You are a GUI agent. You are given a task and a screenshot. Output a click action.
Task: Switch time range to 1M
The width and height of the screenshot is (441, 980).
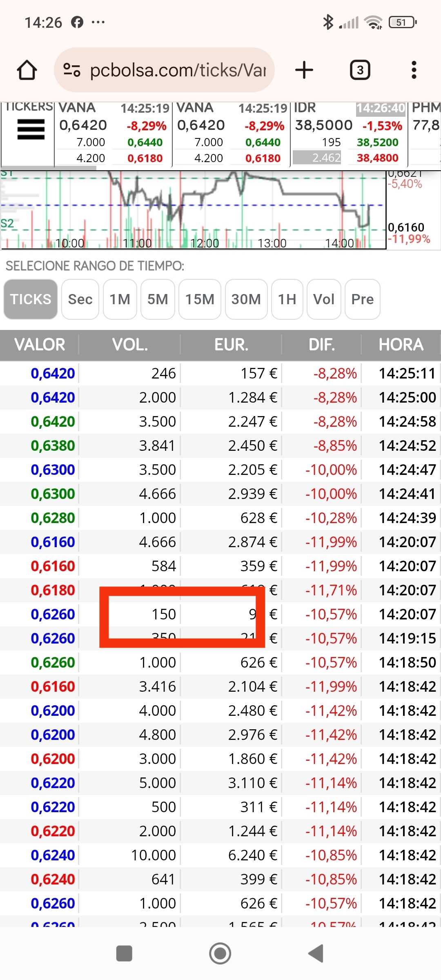click(120, 299)
